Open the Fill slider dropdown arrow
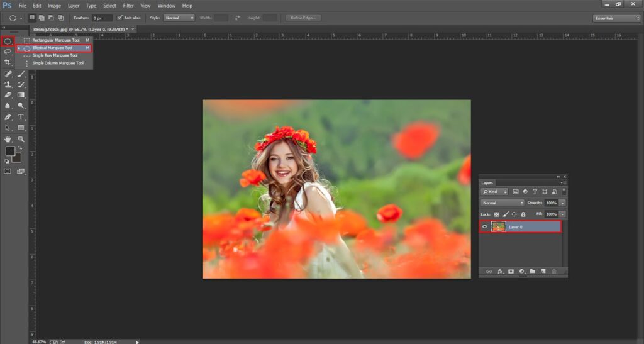 tap(562, 214)
